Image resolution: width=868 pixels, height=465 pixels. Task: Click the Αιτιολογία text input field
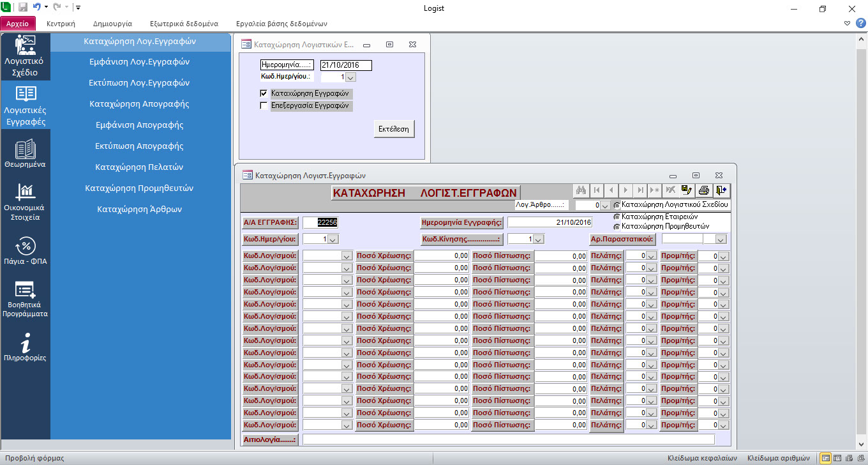click(x=508, y=439)
